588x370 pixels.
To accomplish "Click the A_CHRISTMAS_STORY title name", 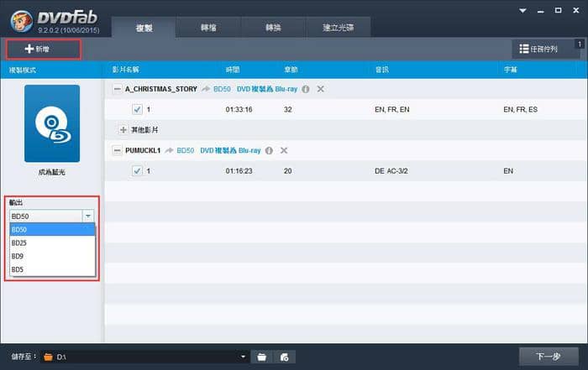I will pos(161,89).
